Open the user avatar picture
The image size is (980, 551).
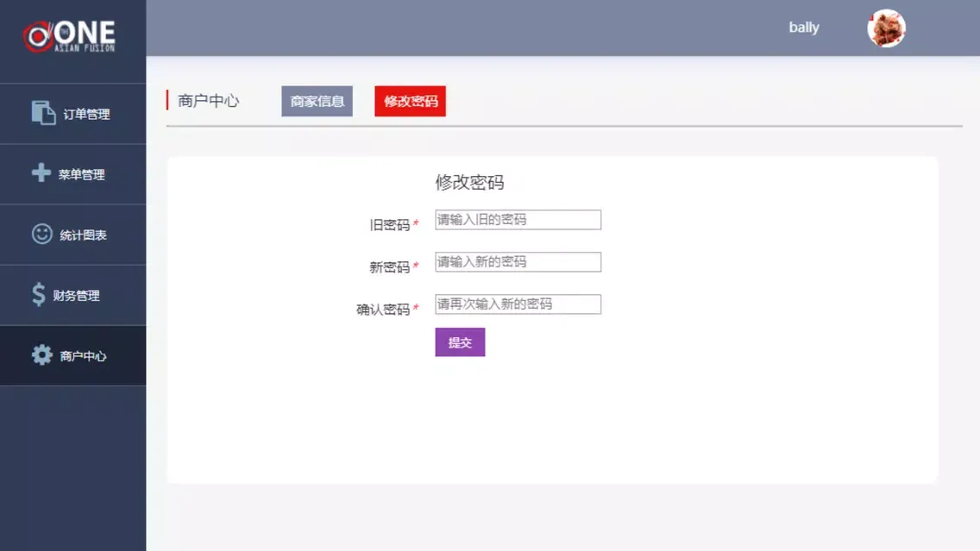(x=886, y=28)
